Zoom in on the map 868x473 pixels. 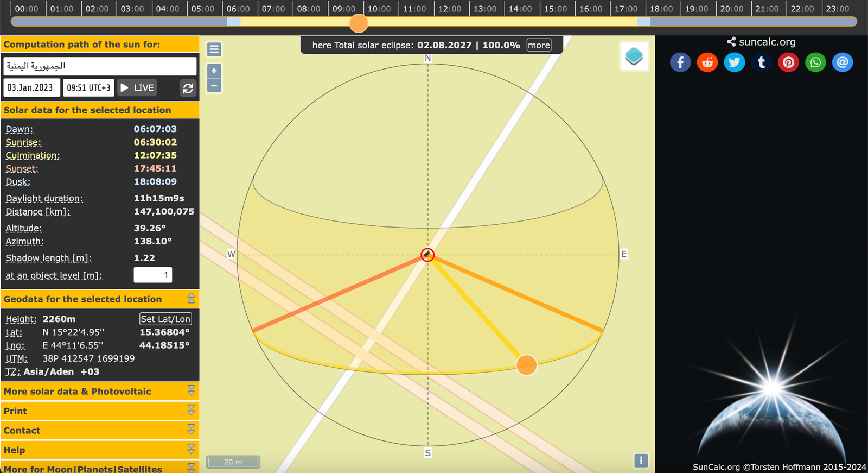[214, 71]
